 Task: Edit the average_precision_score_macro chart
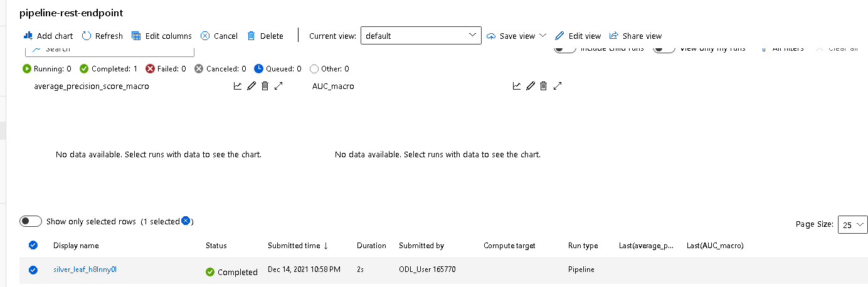[x=251, y=86]
